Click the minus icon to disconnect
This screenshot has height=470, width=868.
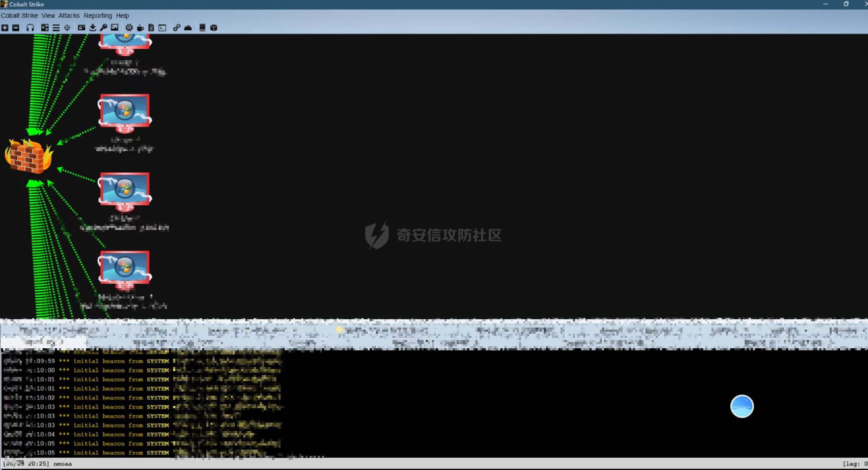[x=16, y=28]
